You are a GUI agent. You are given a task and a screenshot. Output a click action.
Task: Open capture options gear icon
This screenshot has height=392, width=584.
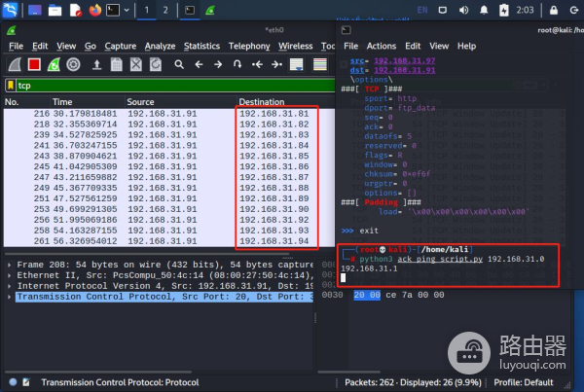(x=73, y=65)
